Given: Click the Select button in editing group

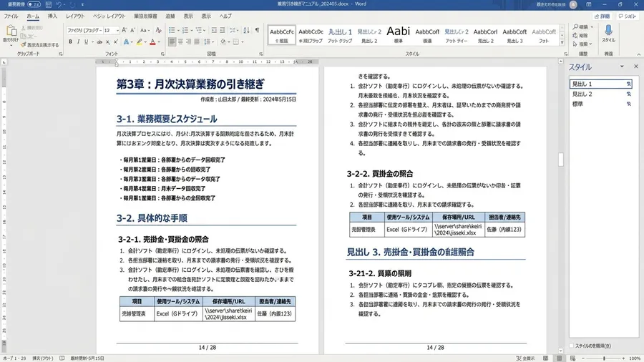Looking at the screenshot, I should click(x=582, y=44).
